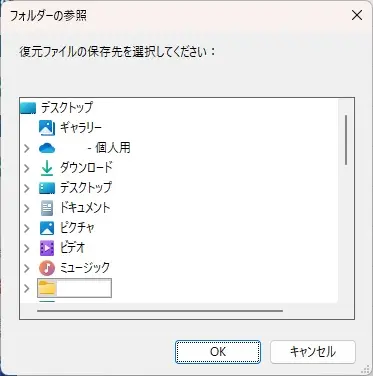Select the Pictures (ピクチャ) icon
The width and height of the screenshot is (373, 376).
tap(47, 228)
